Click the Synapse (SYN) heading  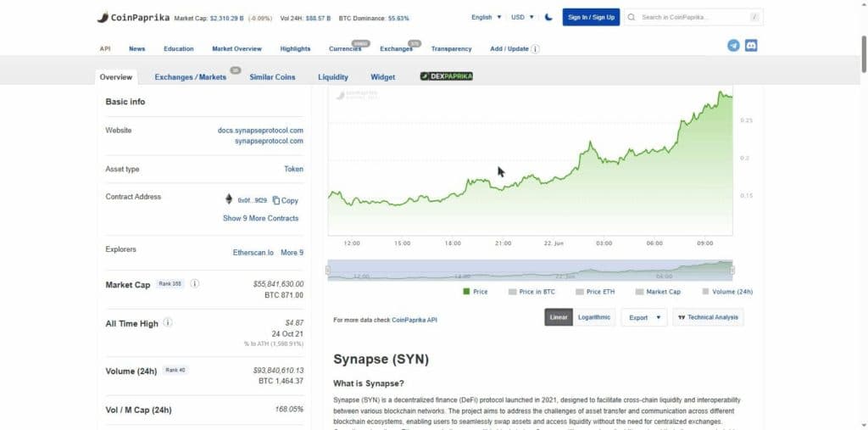pos(381,359)
